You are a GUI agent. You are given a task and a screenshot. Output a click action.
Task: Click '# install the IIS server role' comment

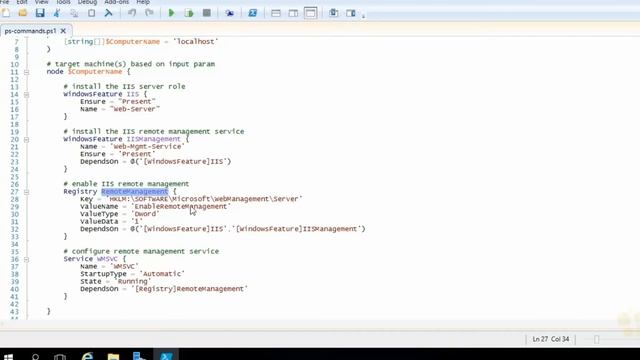point(124,87)
